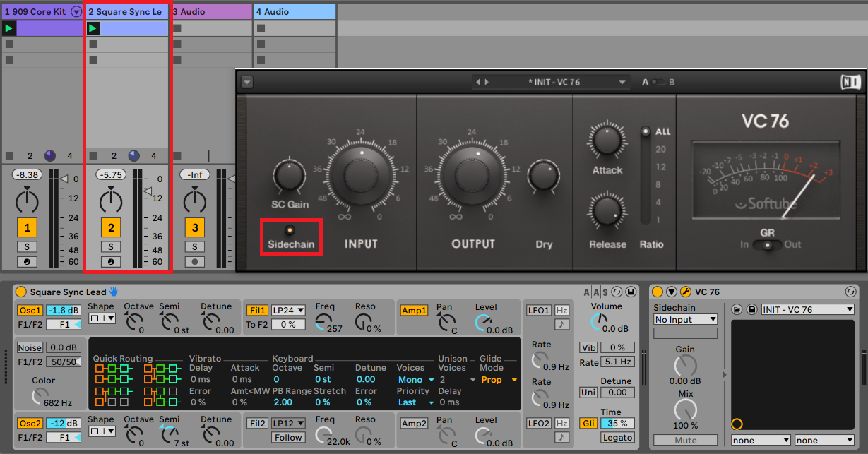868x454 pixels.
Task: Click the NI logo in VC 76 window
Action: [x=850, y=82]
